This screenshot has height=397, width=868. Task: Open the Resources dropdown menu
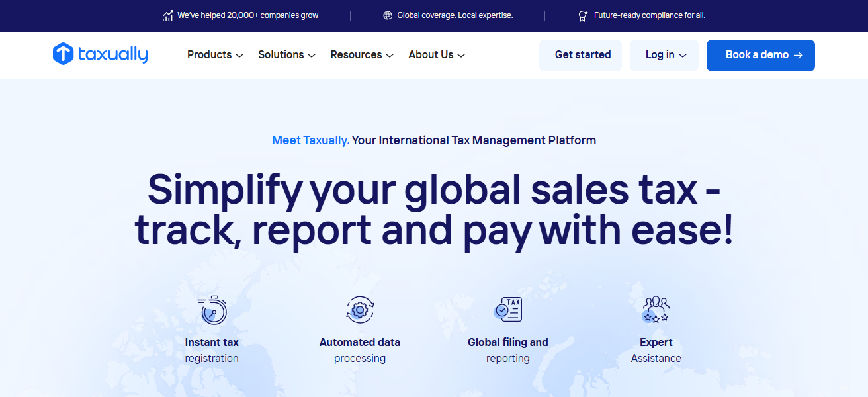(362, 55)
